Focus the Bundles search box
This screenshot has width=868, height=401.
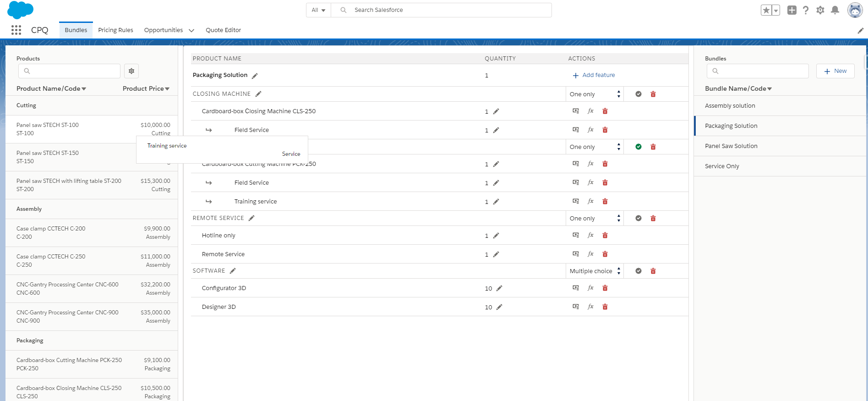(x=758, y=71)
